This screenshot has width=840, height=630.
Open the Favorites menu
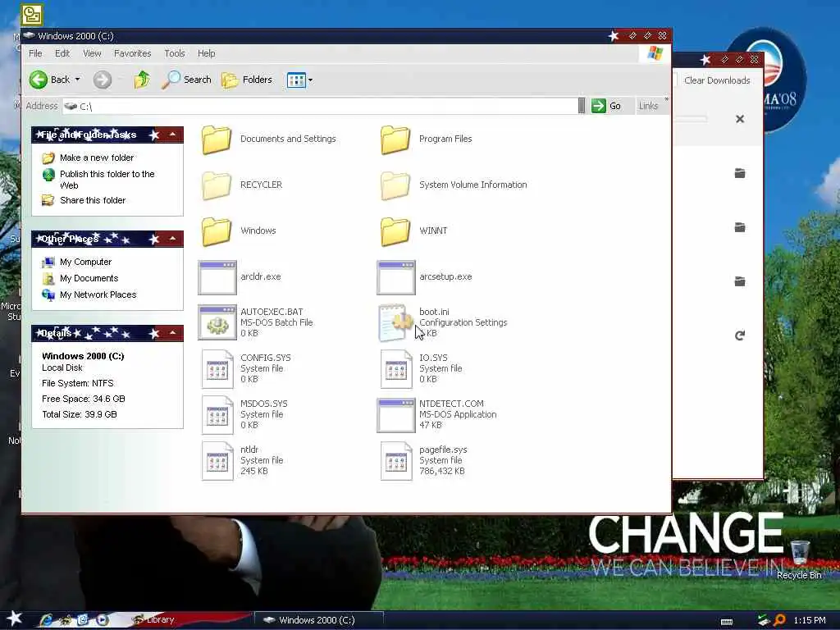pyautogui.click(x=132, y=53)
